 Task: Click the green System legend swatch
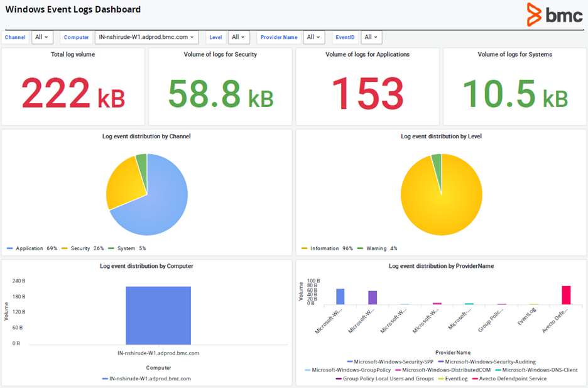(x=110, y=248)
